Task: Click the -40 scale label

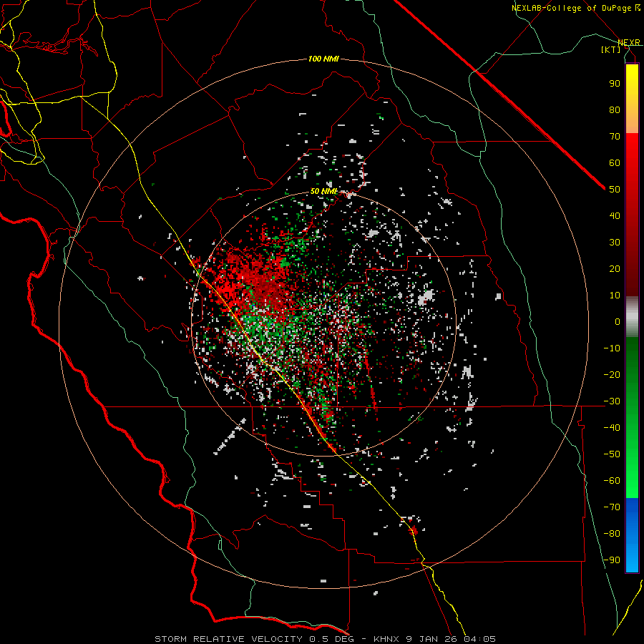Action: tap(612, 428)
